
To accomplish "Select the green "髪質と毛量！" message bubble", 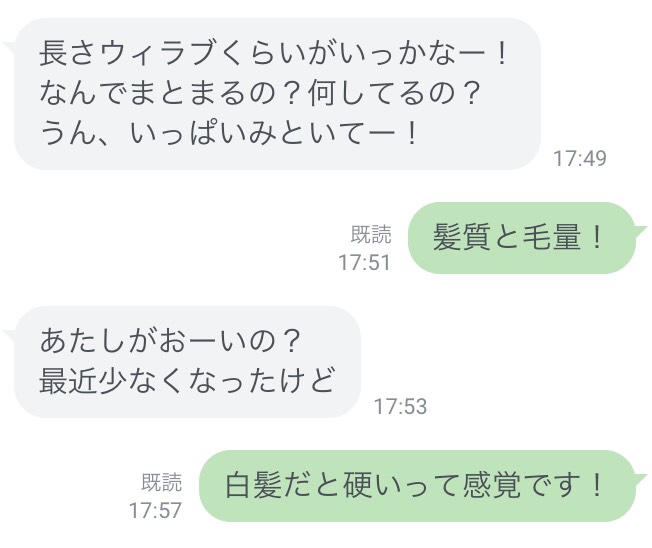I will [520, 238].
